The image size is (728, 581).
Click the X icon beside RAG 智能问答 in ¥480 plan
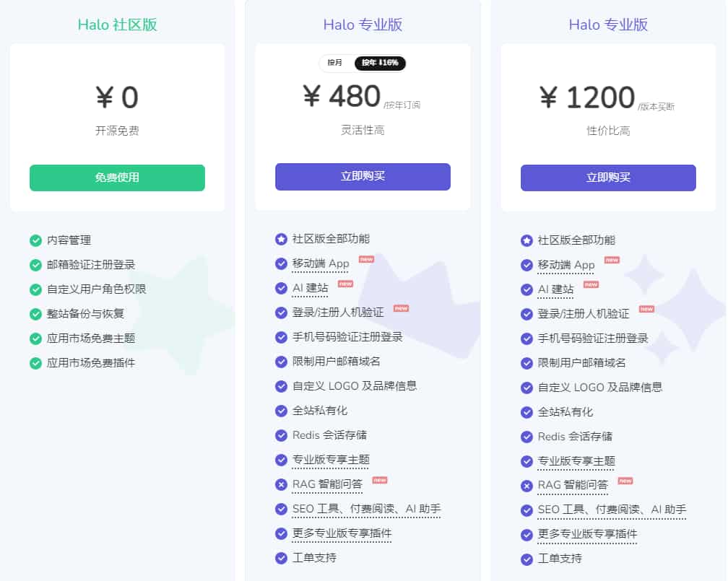point(281,484)
